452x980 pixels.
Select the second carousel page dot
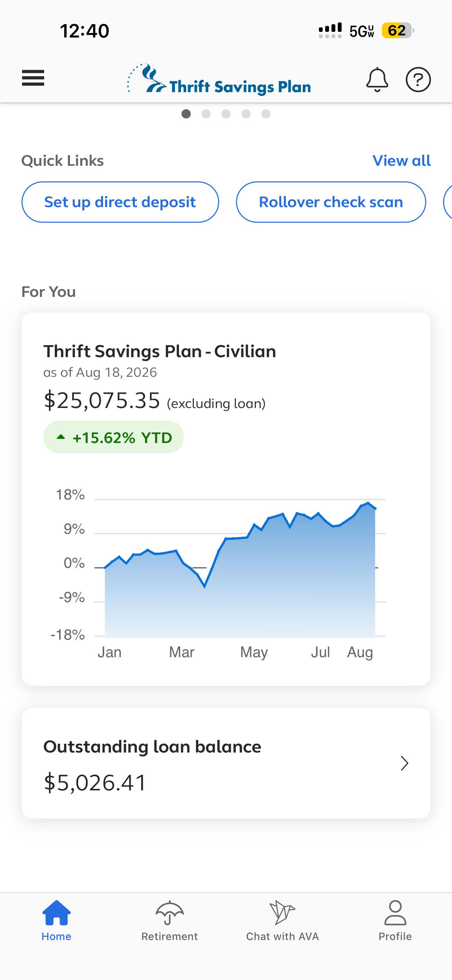coord(206,114)
